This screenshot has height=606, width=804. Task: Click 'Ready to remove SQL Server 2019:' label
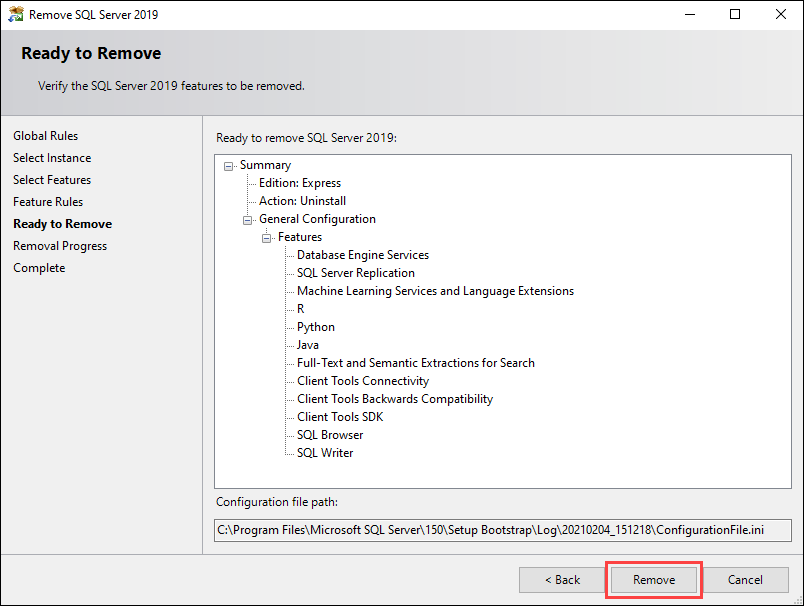coord(307,138)
